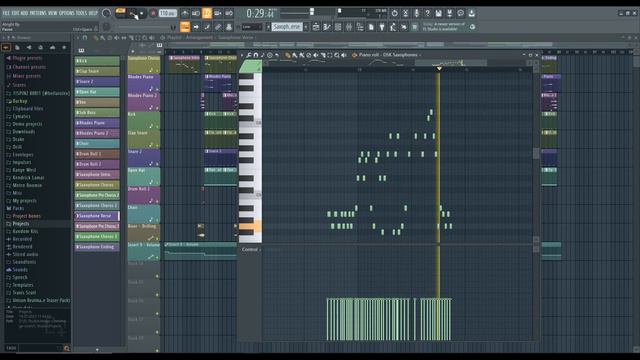This screenshot has height=360, width=640.
Task: Open the FILE menu
Action: tap(6, 13)
